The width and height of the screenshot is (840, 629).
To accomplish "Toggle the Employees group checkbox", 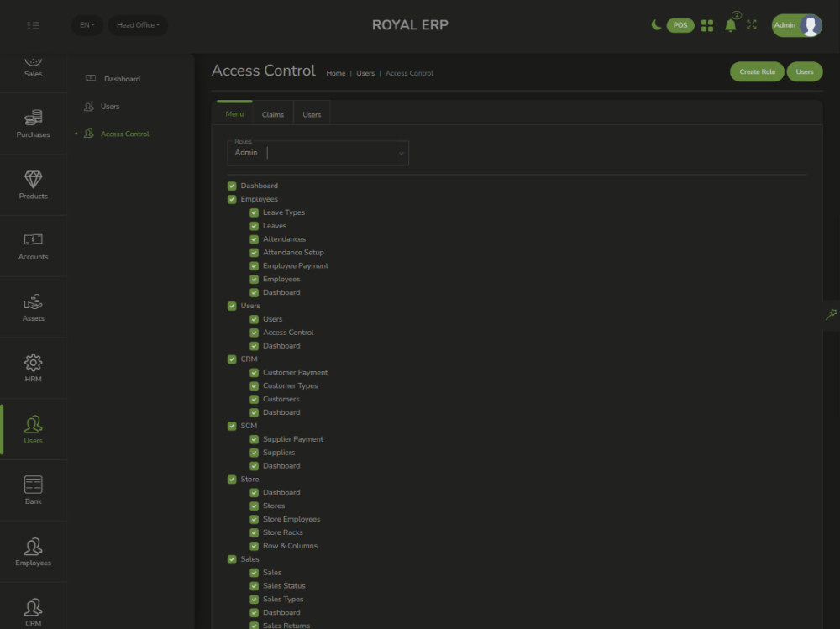I will coord(232,199).
